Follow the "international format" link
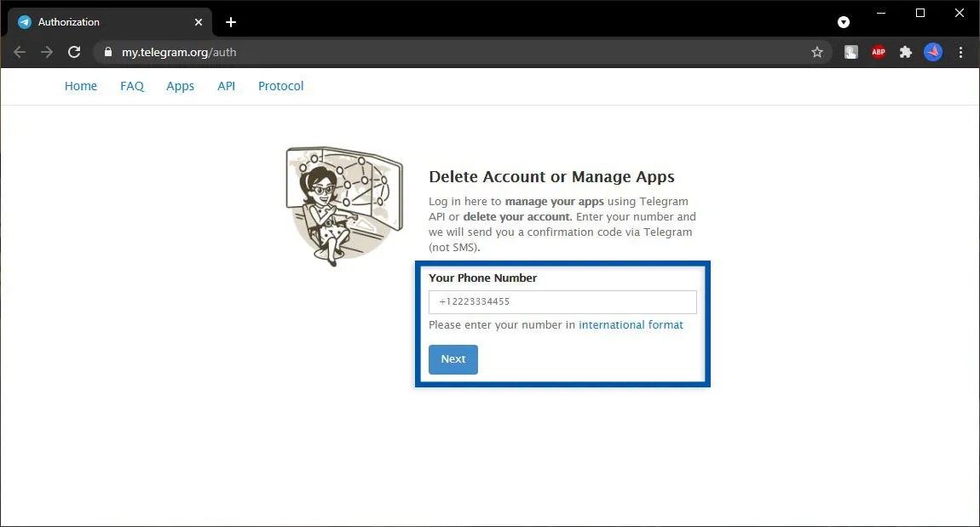 click(631, 324)
